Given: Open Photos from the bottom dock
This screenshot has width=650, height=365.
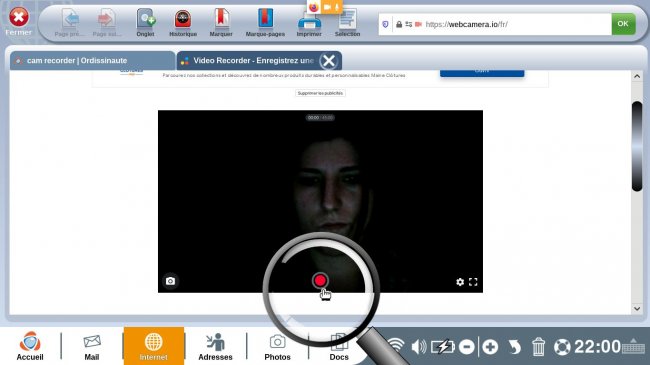Looking at the screenshot, I should pyautogui.click(x=277, y=347).
